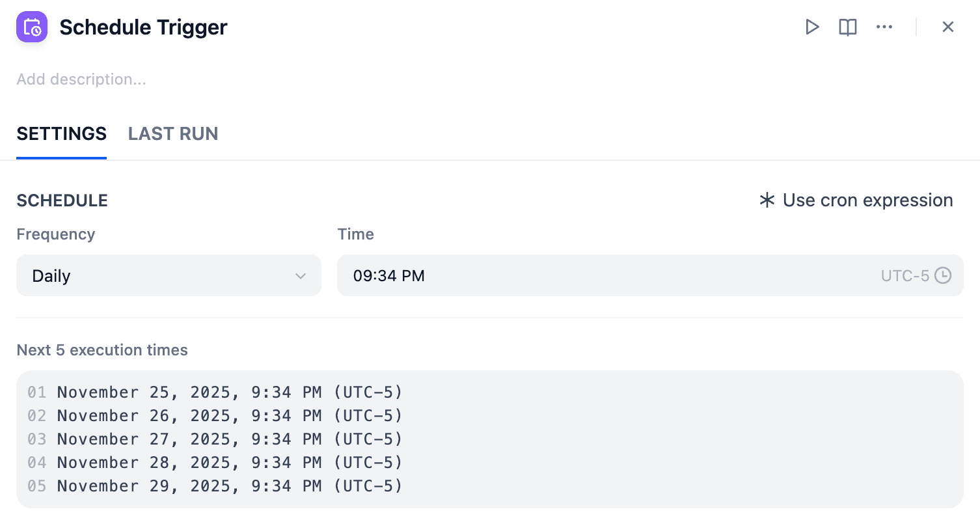Select the November 26 execution time line
The height and width of the screenshot is (522, 980).
(230, 416)
